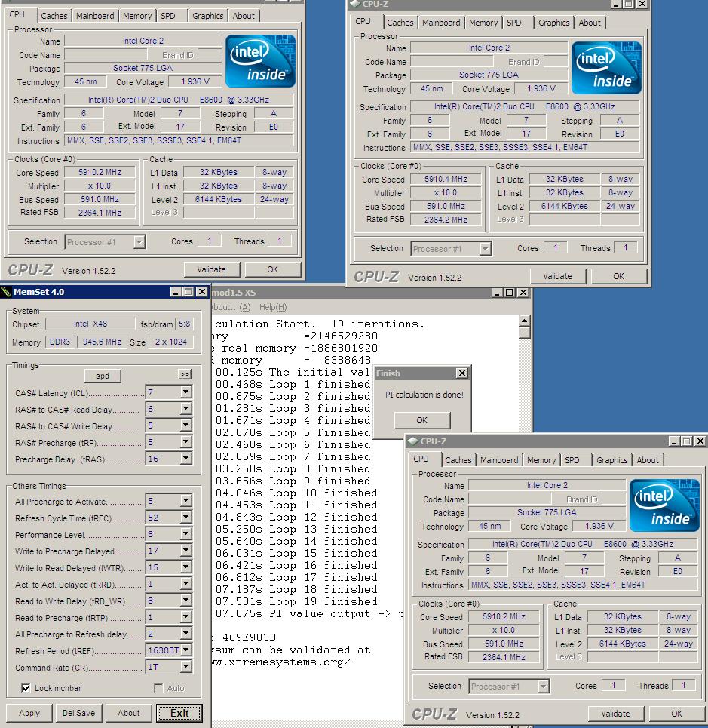Open Processor #1 selection in top-right CPU-Z
This screenshot has height=728, width=708.
coord(451,249)
